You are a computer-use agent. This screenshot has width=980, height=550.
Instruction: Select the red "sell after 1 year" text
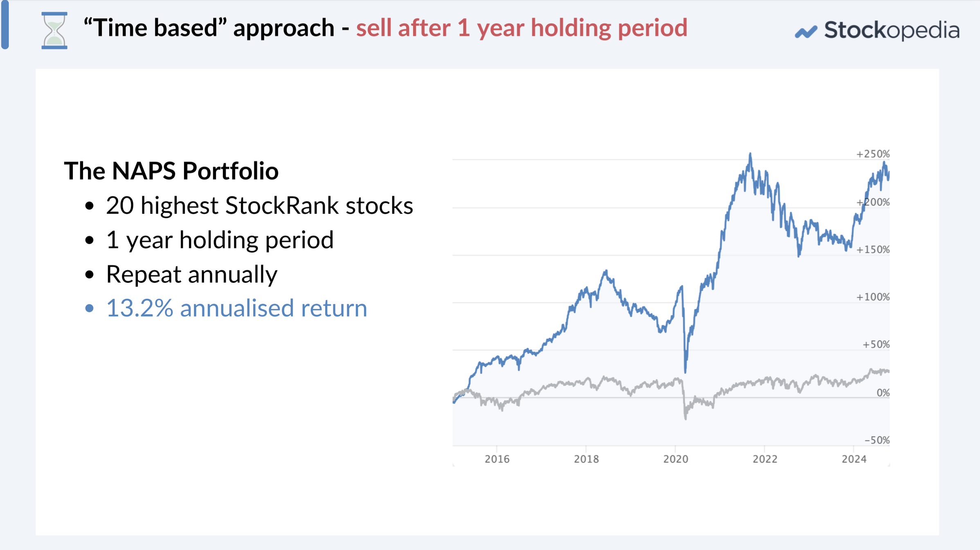[x=521, y=28]
